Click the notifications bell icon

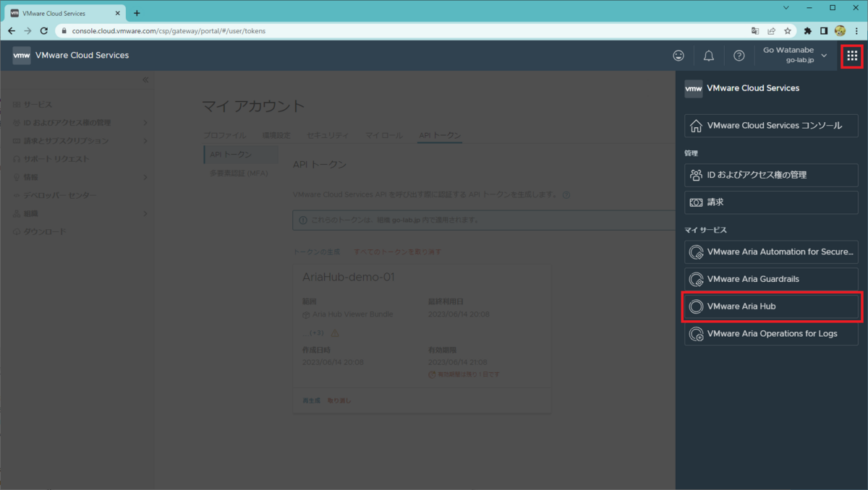pyautogui.click(x=709, y=56)
